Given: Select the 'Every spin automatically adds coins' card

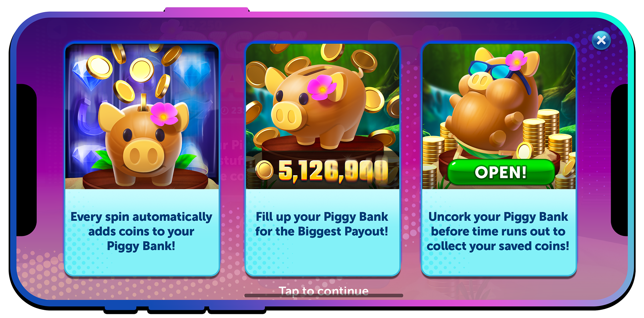Looking at the screenshot, I should pos(142,159).
